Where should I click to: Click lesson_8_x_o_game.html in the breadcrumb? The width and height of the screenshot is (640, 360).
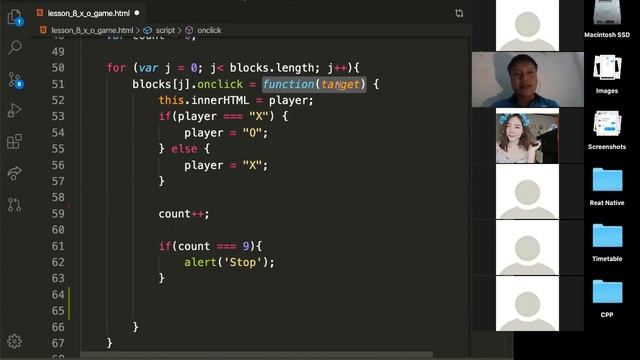click(x=92, y=30)
